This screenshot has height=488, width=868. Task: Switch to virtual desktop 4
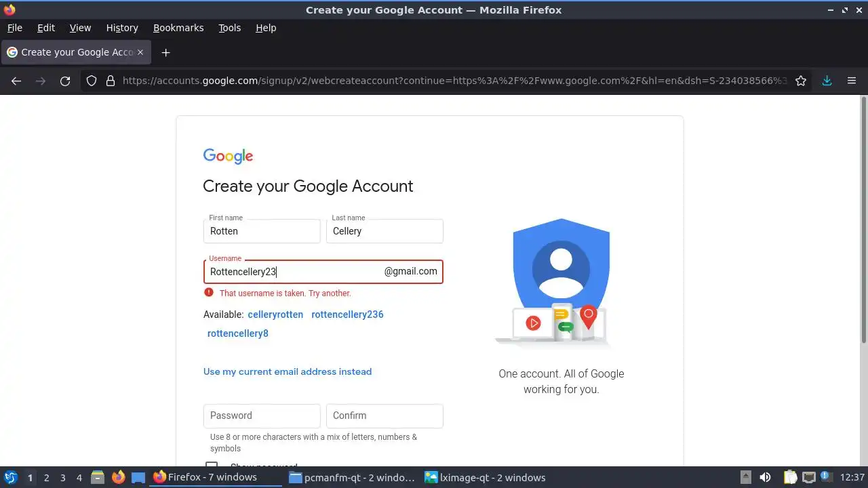pyautogui.click(x=79, y=477)
